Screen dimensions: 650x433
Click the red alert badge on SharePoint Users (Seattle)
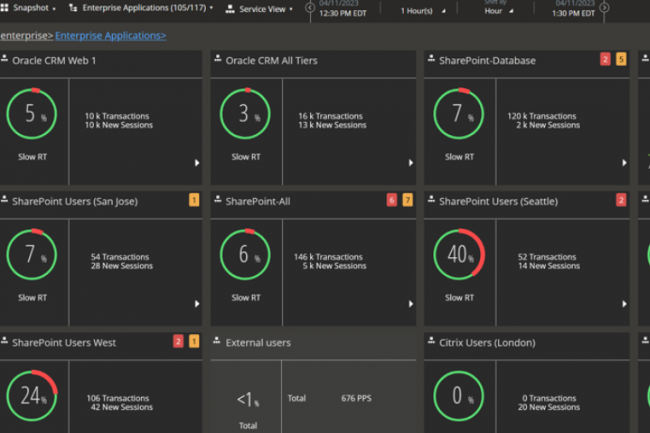pyautogui.click(x=621, y=200)
